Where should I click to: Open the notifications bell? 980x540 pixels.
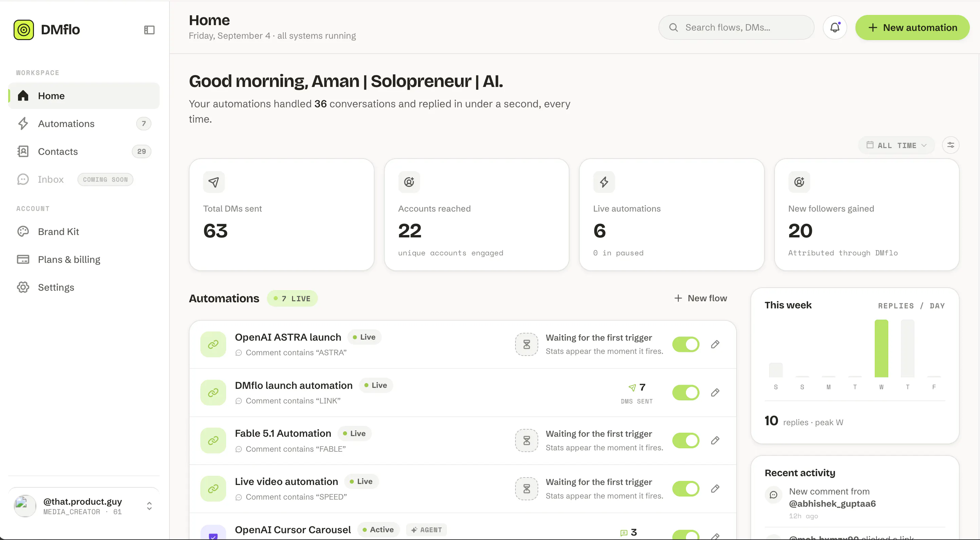pyautogui.click(x=835, y=28)
